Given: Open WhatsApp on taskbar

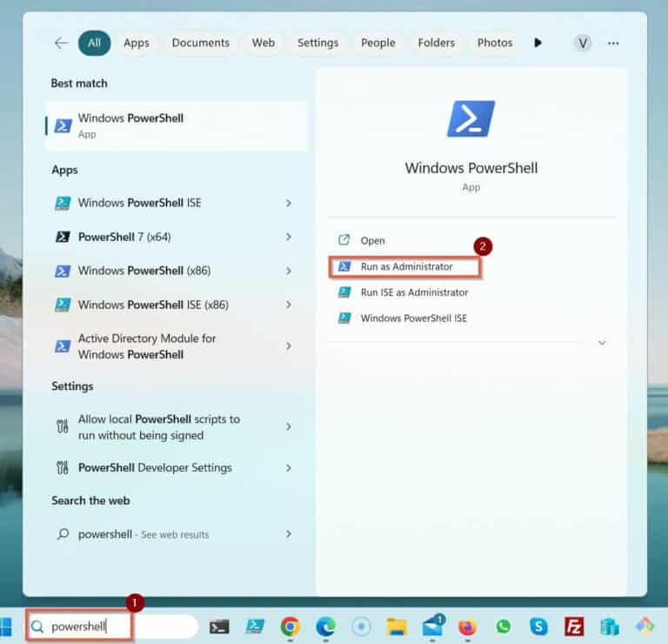Looking at the screenshot, I should [x=504, y=627].
